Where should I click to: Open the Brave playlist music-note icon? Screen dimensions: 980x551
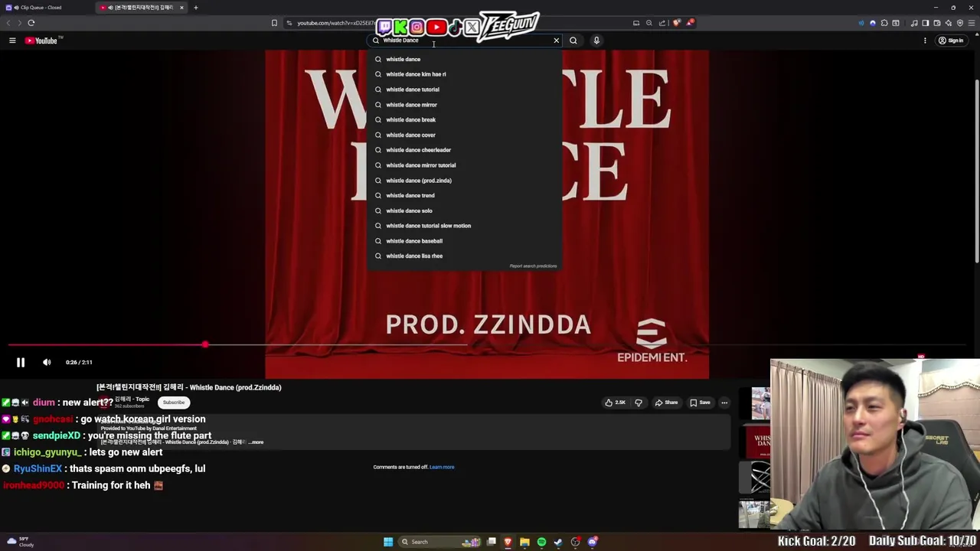coord(914,23)
